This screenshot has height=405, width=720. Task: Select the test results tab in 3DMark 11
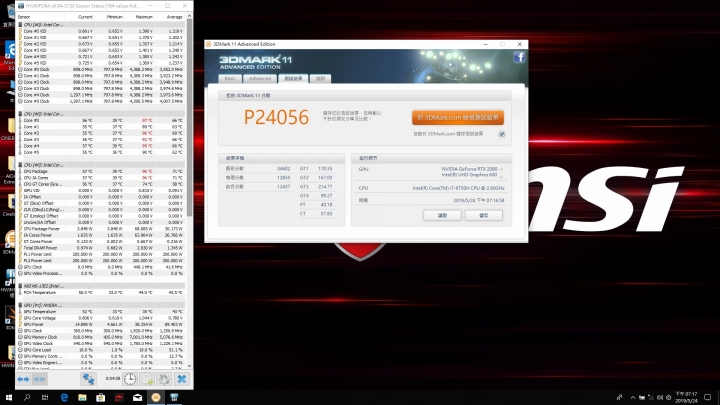(x=293, y=79)
